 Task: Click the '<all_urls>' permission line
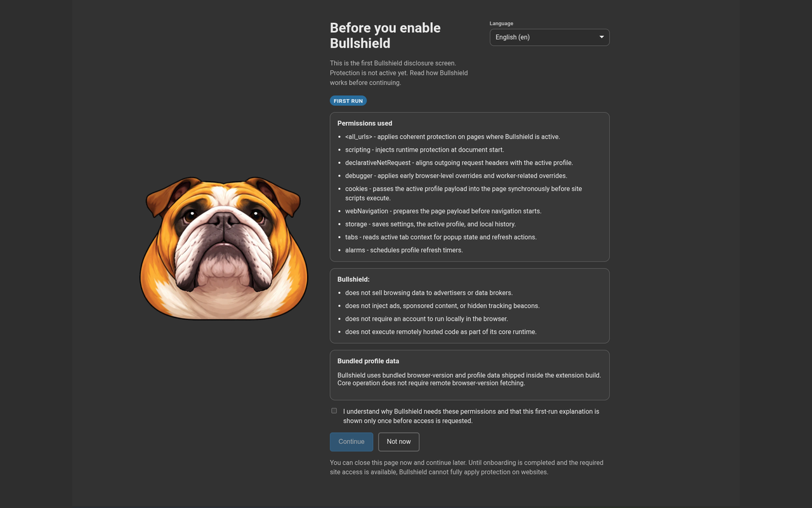[452, 137]
